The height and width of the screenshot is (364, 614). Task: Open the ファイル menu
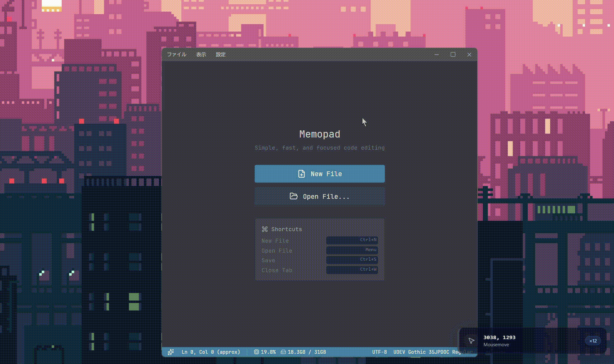tap(177, 54)
